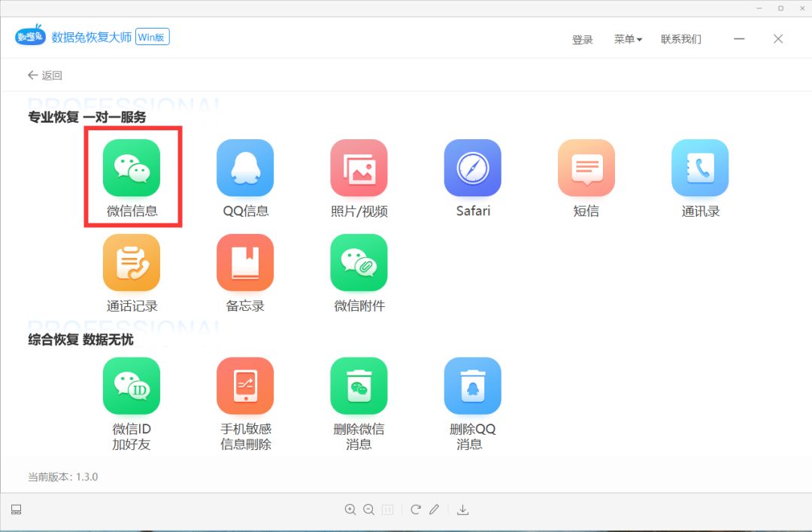The height and width of the screenshot is (532, 812).
Task: Rotate the image with the rotate icon
Action: pos(415,509)
